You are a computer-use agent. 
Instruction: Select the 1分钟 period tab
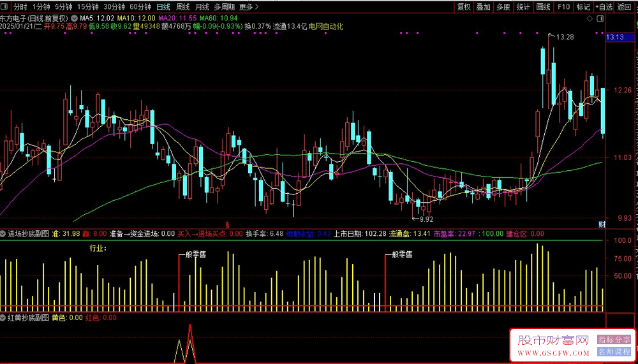[x=41, y=7]
